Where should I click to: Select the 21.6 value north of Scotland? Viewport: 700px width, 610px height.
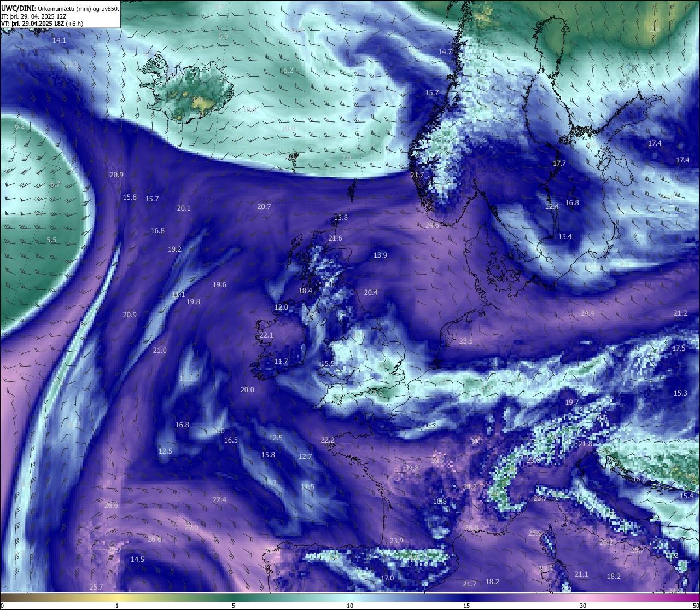(x=335, y=239)
